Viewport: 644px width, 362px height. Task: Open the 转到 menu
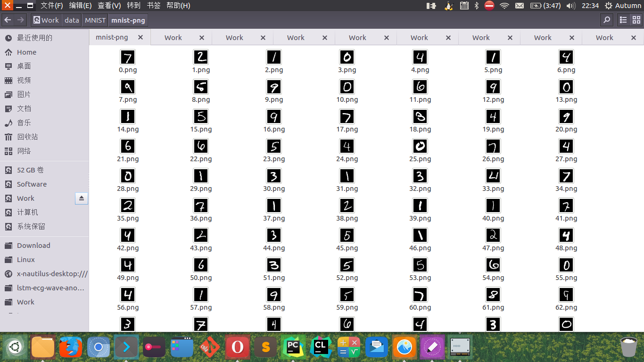(x=133, y=6)
